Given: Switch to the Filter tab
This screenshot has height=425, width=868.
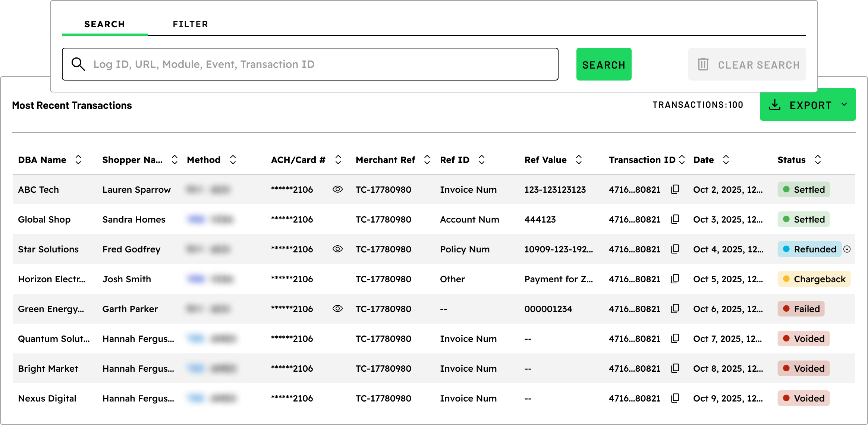Looking at the screenshot, I should pyautogui.click(x=191, y=24).
